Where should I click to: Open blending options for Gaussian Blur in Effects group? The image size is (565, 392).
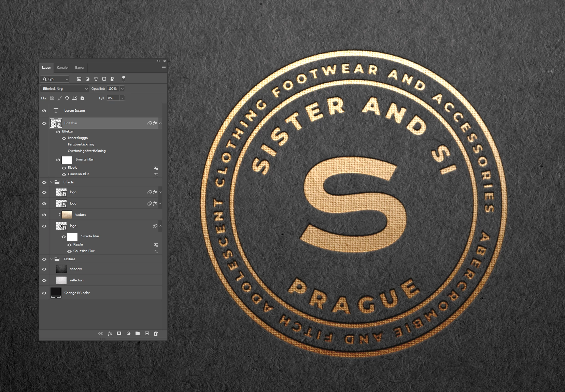point(156,251)
